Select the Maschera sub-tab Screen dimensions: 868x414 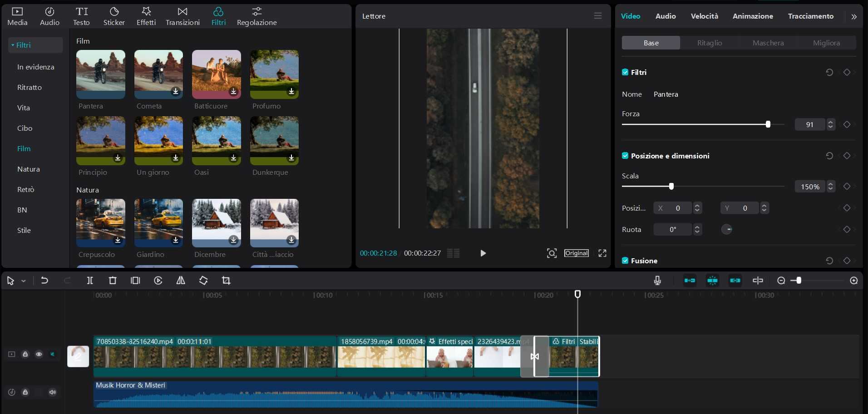tap(768, 43)
